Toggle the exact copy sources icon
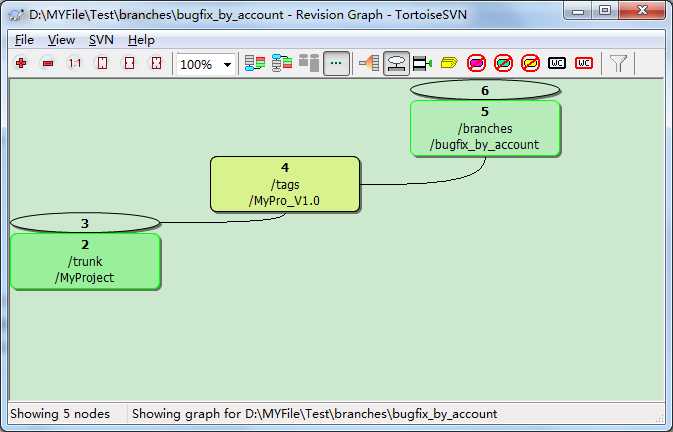673x432 pixels. 422,63
